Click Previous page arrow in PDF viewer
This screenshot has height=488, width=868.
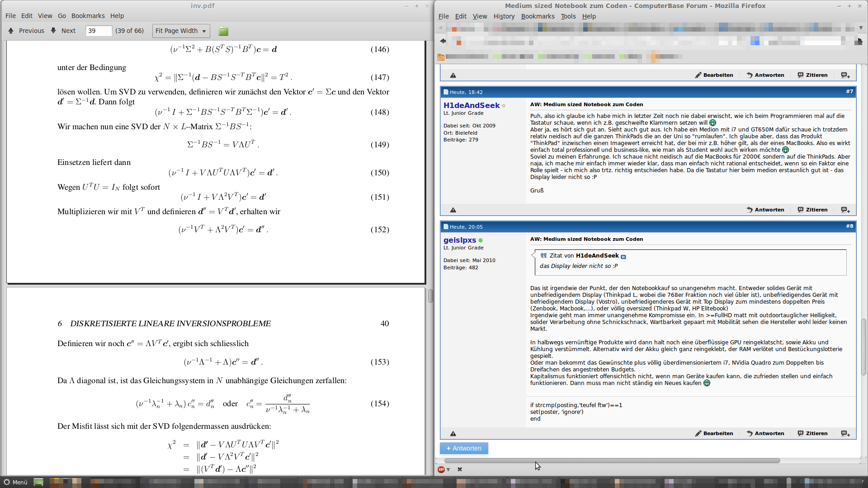click(11, 31)
